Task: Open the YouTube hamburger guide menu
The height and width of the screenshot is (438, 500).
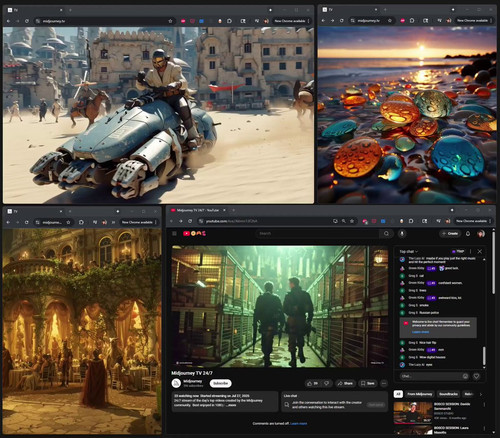Action: click(x=174, y=233)
